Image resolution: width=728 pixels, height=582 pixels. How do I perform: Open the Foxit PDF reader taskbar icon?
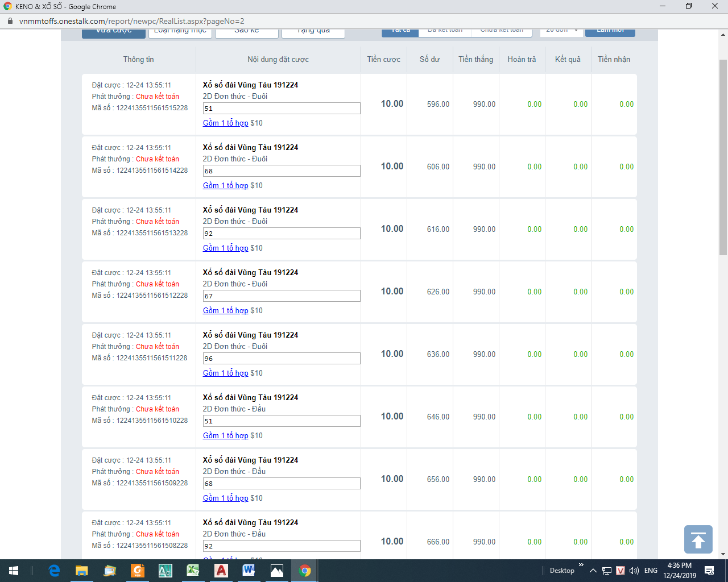(x=138, y=571)
